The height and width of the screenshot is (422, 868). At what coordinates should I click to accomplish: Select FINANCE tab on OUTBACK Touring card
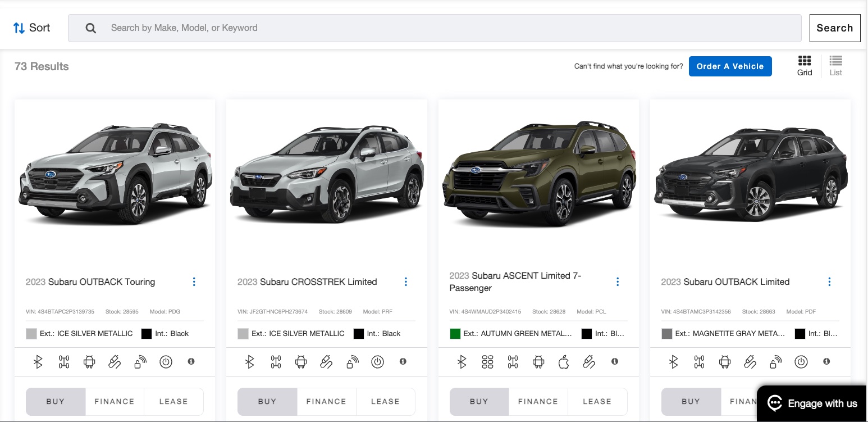click(115, 401)
